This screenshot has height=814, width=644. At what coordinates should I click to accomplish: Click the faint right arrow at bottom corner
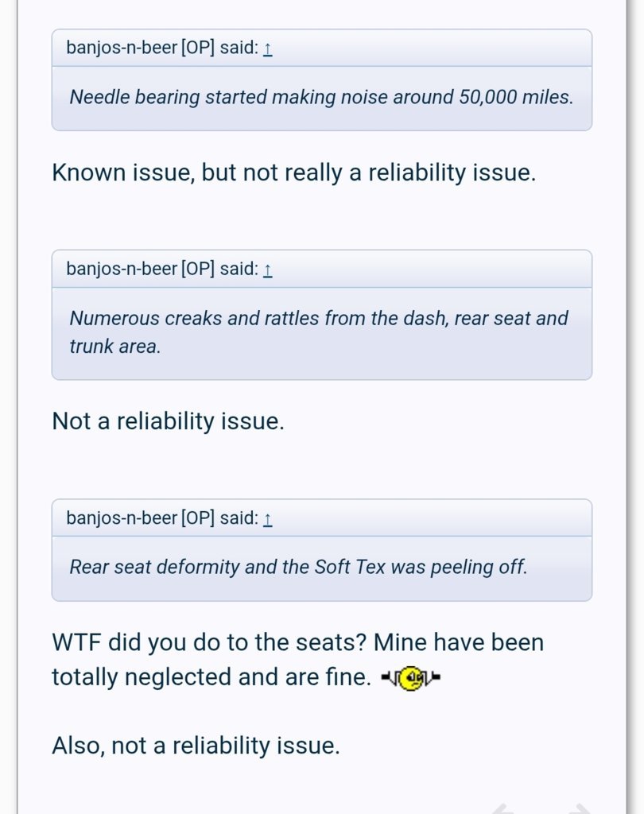tap(580, 808)
